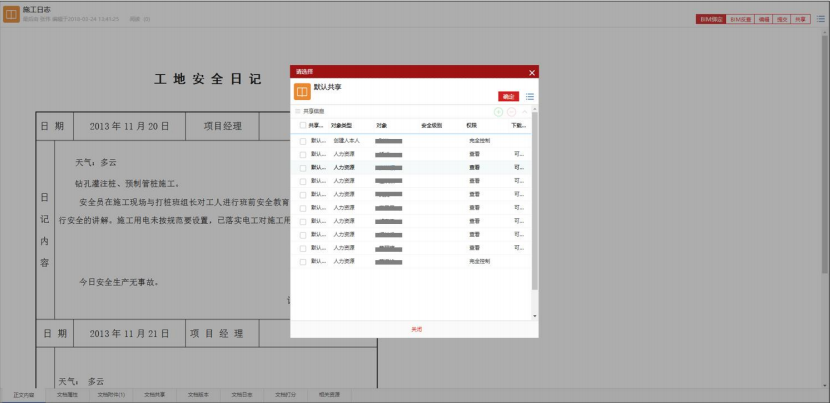Tick the select-all checkbox in table header

pos(303,126)
